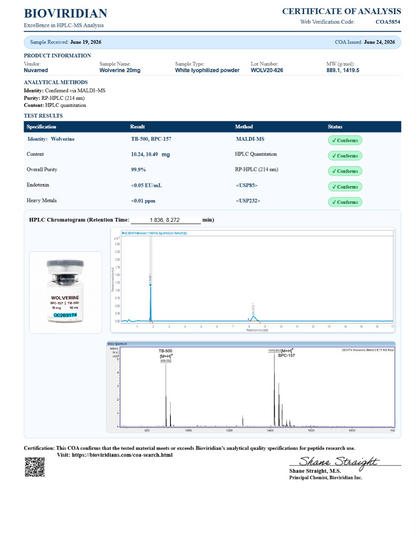Viewport: 416px width, 538px height.
Task: Click the lot number WOLV20-626
Action: (x=267, y=70)
